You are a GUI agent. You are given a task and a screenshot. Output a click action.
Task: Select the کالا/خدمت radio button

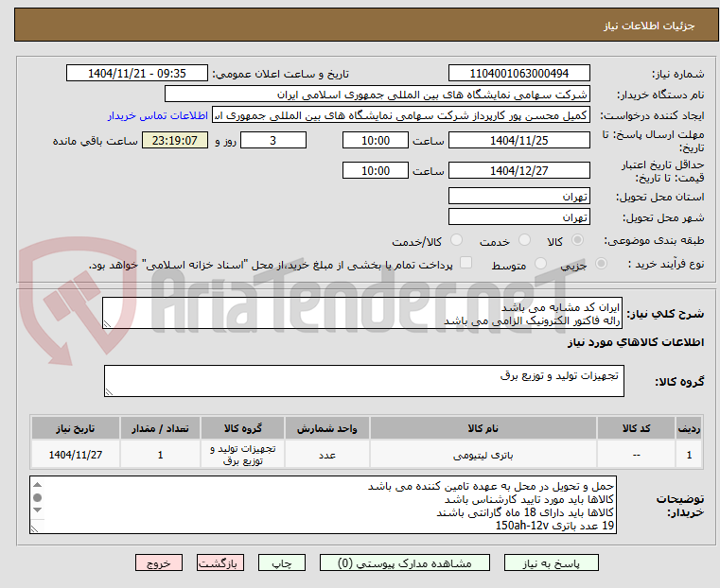pos(456,240)
